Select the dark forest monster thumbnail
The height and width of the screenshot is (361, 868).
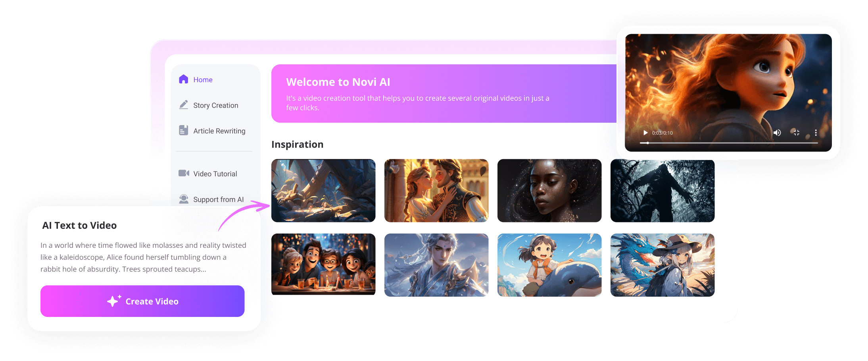pos(663,191)
